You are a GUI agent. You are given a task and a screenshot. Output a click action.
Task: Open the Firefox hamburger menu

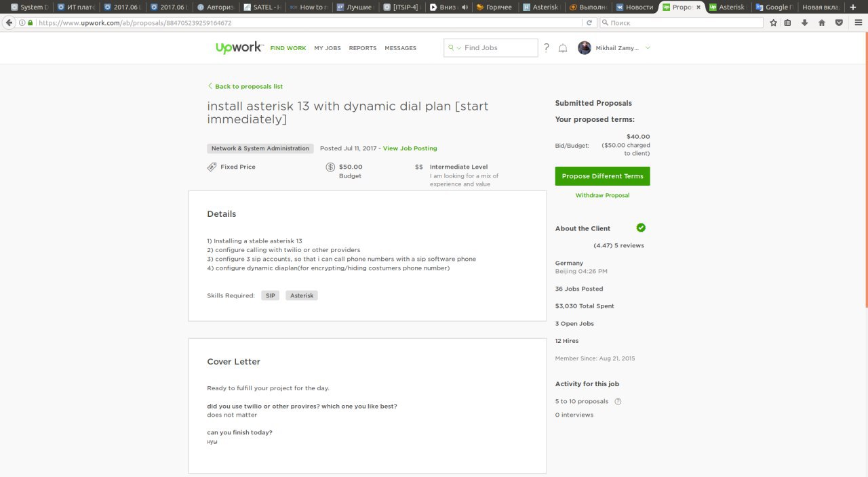[x=857, y=22]
